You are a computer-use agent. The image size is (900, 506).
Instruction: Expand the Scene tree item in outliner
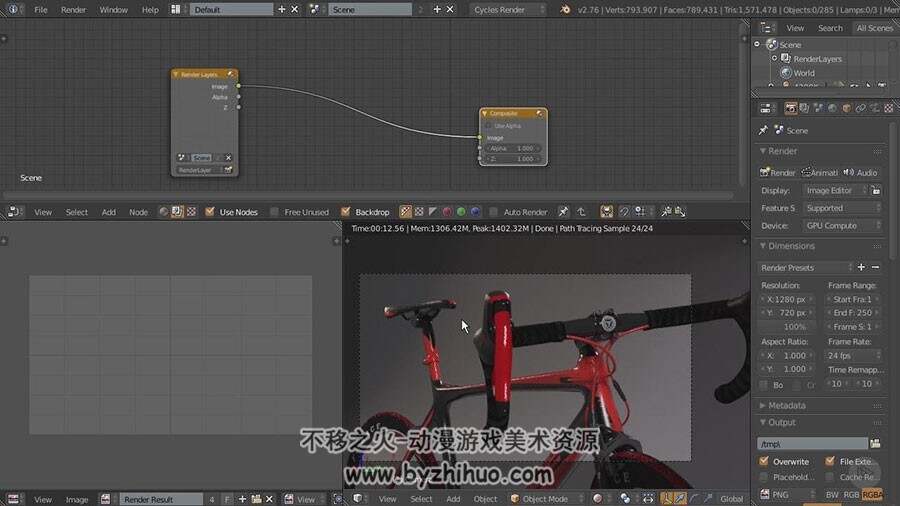pos(757,44)
